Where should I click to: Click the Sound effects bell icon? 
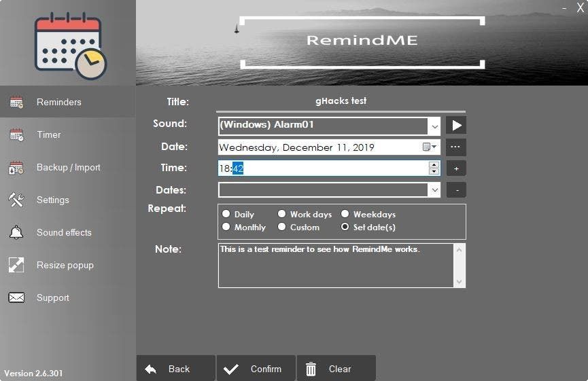pyautogui.click(x=16, y=233)
